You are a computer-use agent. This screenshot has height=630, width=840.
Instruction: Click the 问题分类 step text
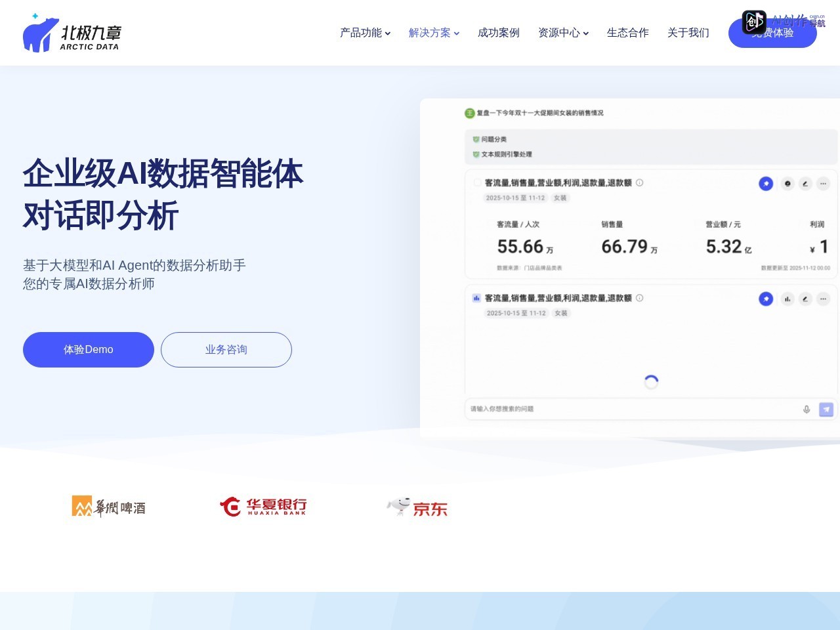click(x=494, y=139)
